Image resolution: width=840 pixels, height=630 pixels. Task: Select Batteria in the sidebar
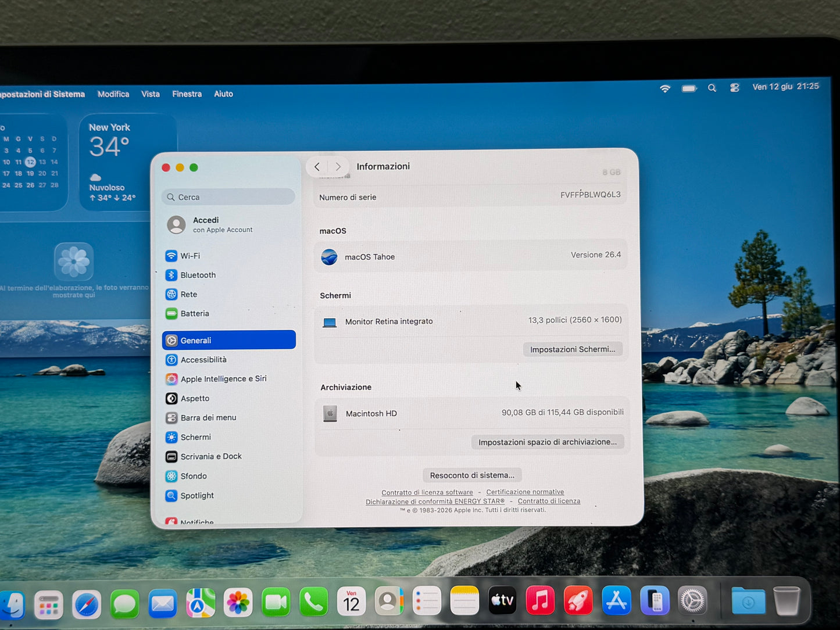[x=228, y=313]
